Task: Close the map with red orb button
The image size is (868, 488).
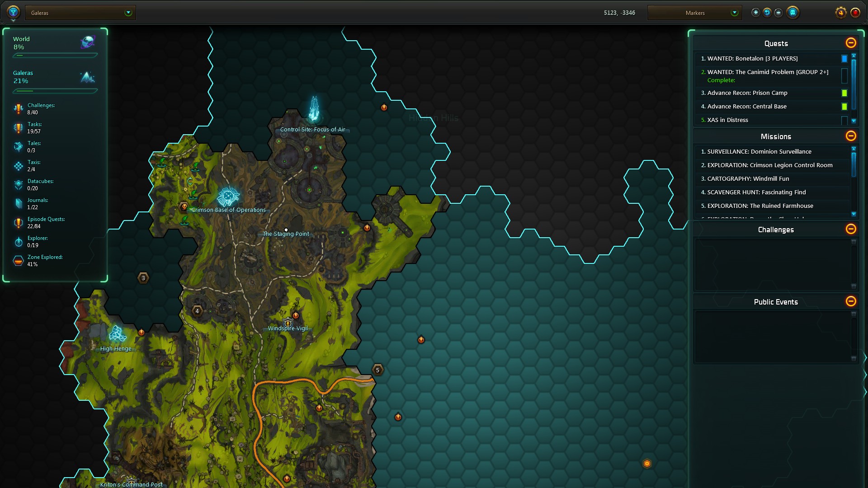Action: 855,13
